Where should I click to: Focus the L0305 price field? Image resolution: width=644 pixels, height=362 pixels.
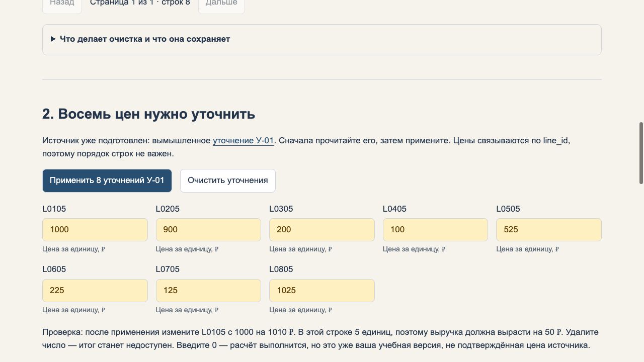click(x=322, y=230)
